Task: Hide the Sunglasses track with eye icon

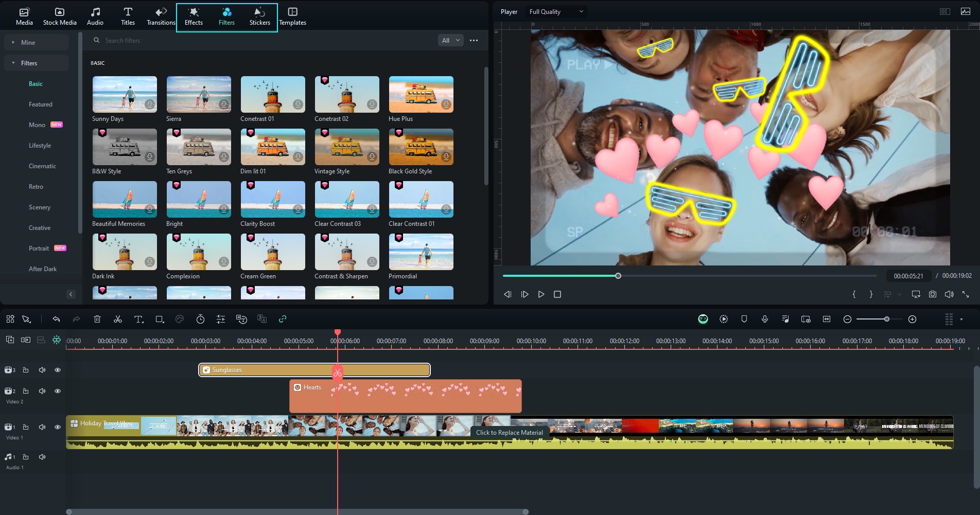Action: coord(58,370)
